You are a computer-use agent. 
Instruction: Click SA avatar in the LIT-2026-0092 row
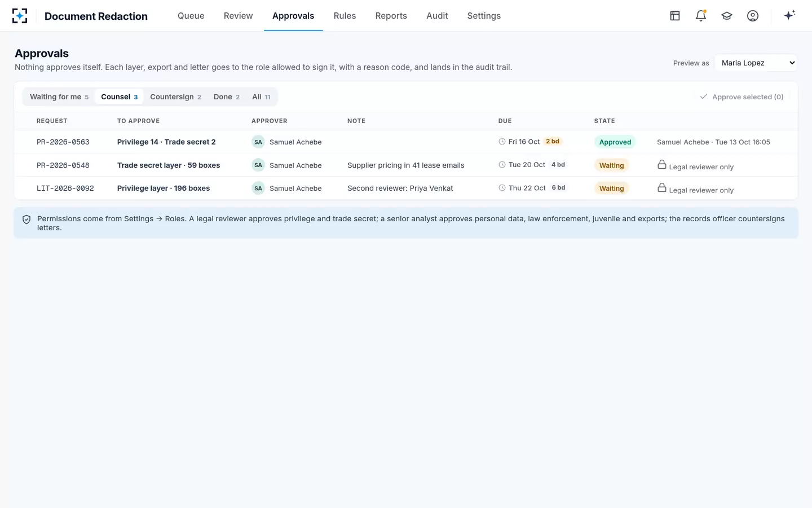coord(258,189)
